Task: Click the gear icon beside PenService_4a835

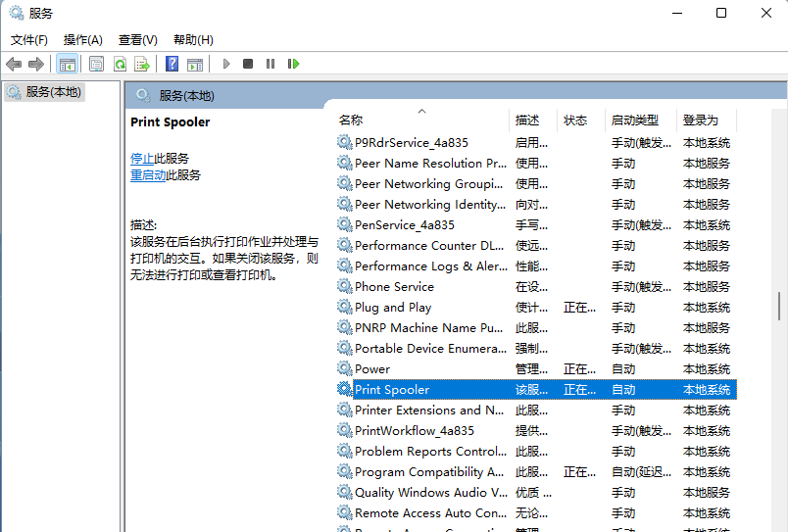Action: 344,224
